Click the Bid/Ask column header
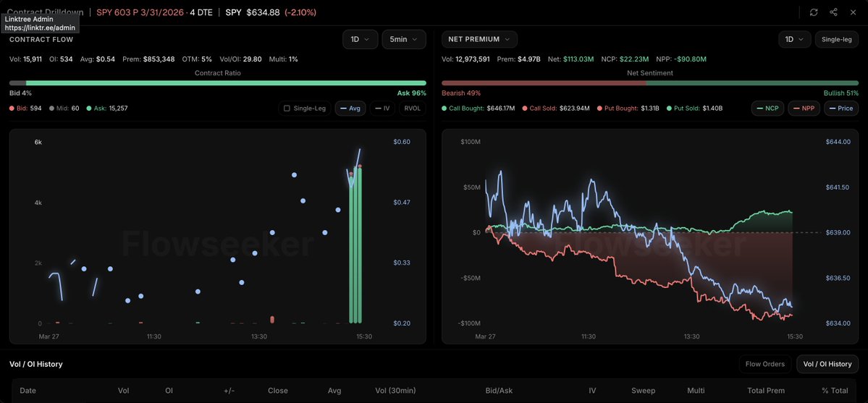Screen dimensions: 868x403 click(x=499, y=391)
